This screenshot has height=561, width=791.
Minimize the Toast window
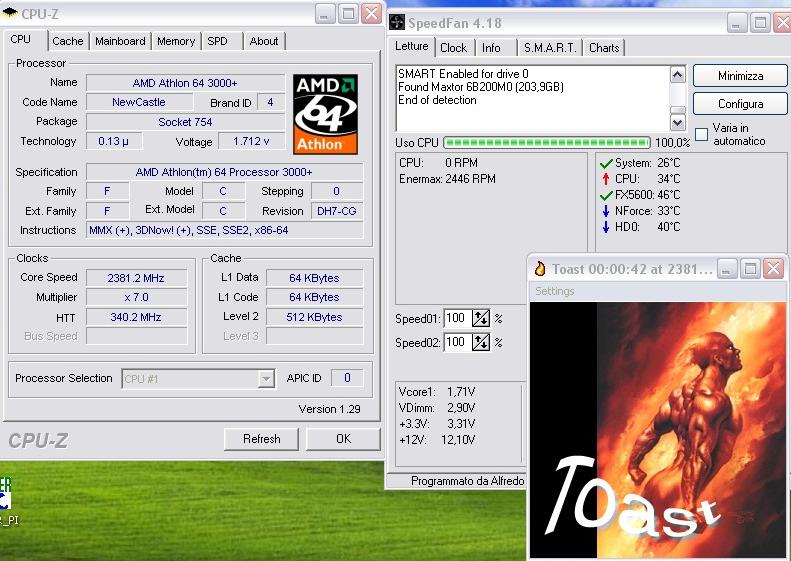727,269
